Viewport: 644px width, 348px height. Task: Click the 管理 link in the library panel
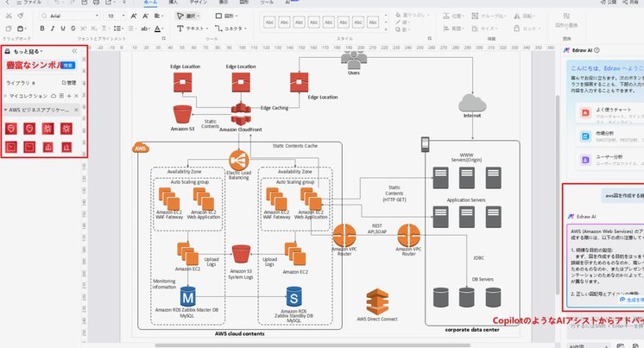(69, 83)
